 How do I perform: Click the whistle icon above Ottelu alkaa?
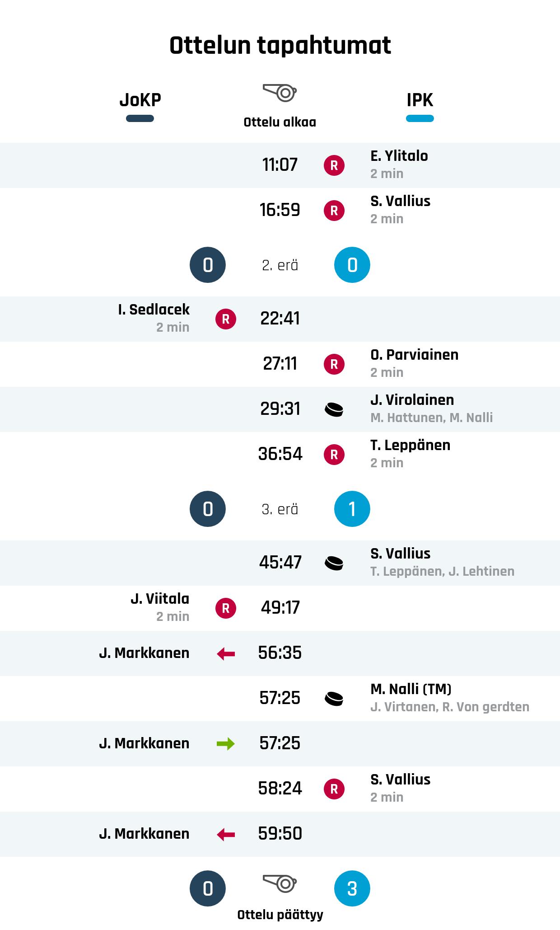tap(280, 93)
